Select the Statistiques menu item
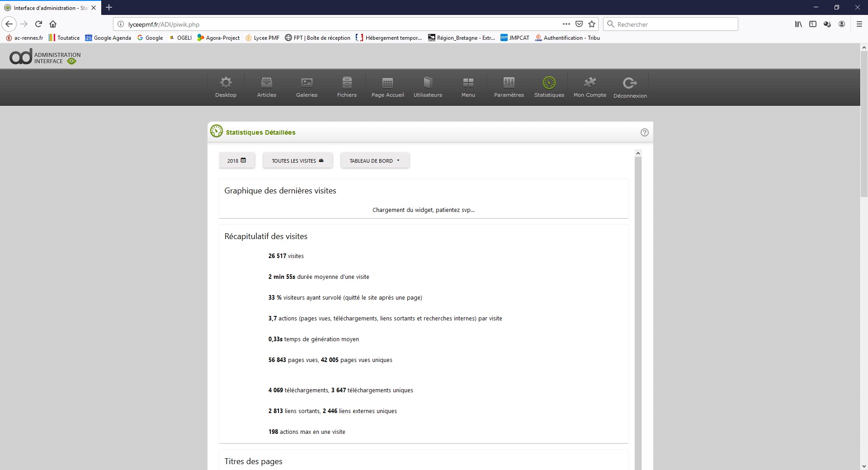The height and width of the screenshot is (470, 868). [x=549, y=87]
